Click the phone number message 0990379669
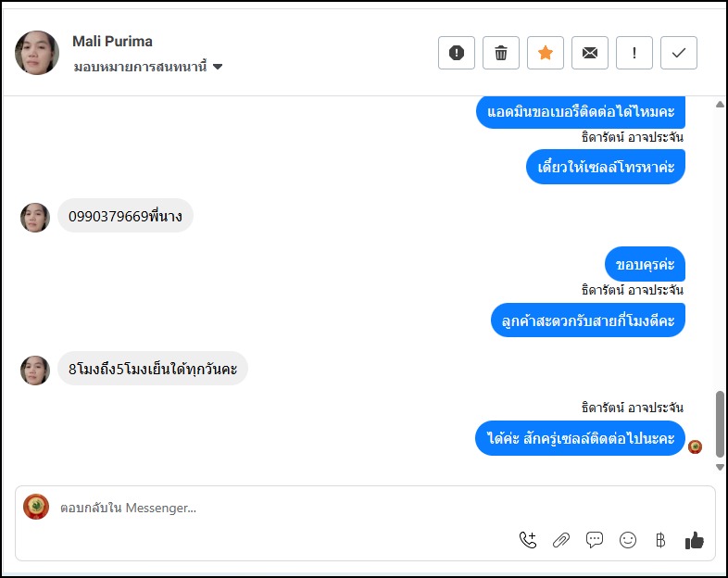 125,217
